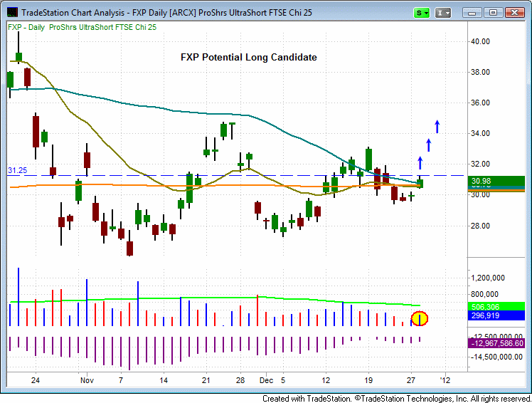Click the Nov date label on time axis
Viewport: 532px width, 403px height.
coord(87,380)
